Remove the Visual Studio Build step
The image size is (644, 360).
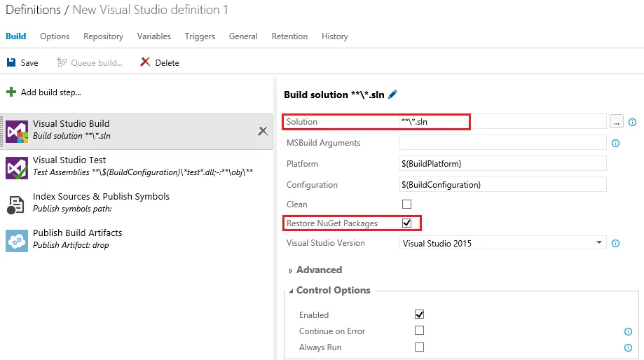pos(263,131)
